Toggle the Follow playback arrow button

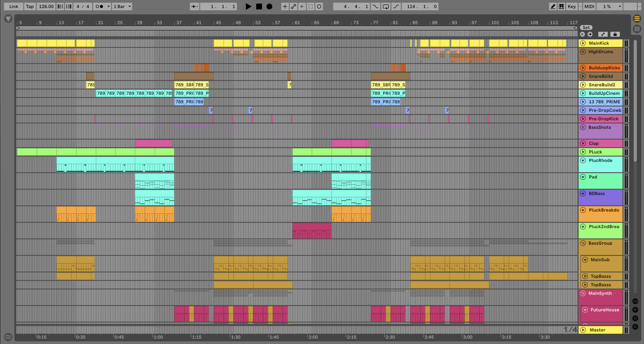[195, 6]
